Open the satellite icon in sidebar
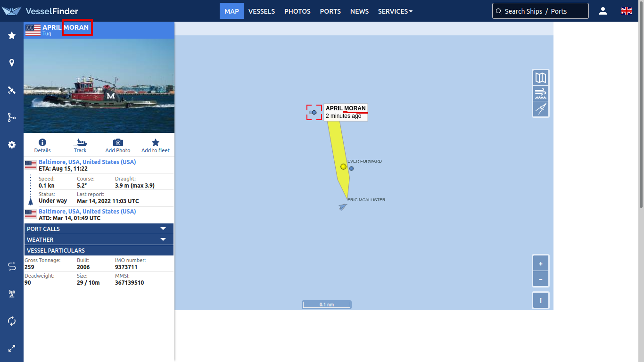 click(x=12, y=90)
